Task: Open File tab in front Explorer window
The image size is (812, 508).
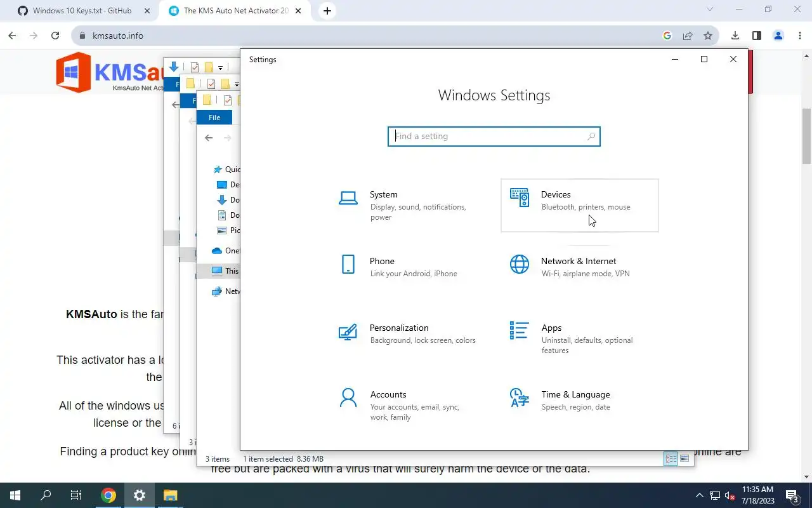Action: (214, 117)
